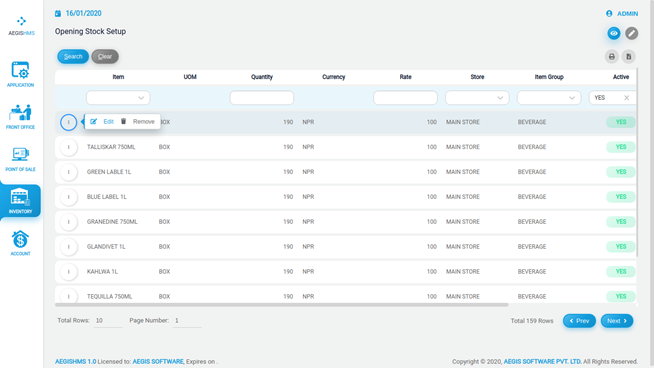
Task: Sort by the Quantity column header
Action: [x=262, y=77]
